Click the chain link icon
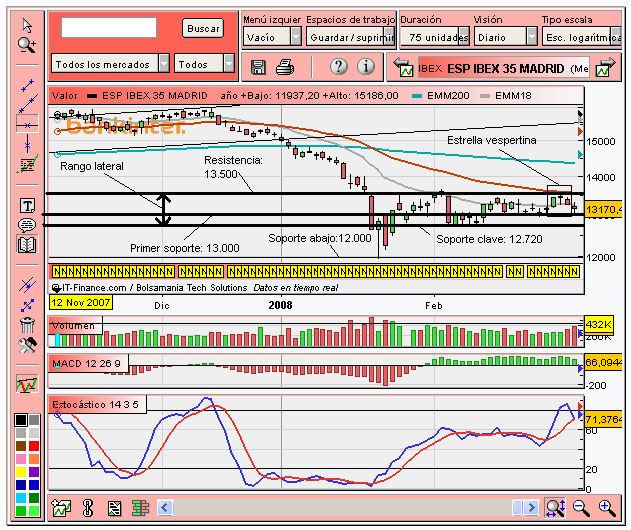631x530 pixels. tap(88, 508)
